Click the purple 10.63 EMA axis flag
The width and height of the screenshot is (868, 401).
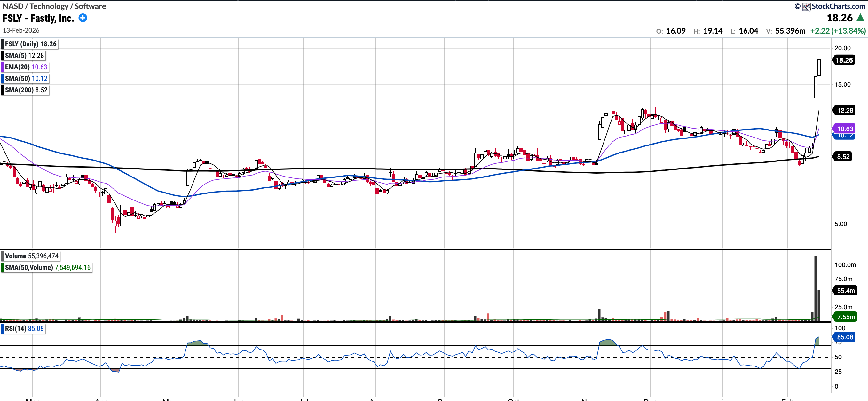point(844,129)
